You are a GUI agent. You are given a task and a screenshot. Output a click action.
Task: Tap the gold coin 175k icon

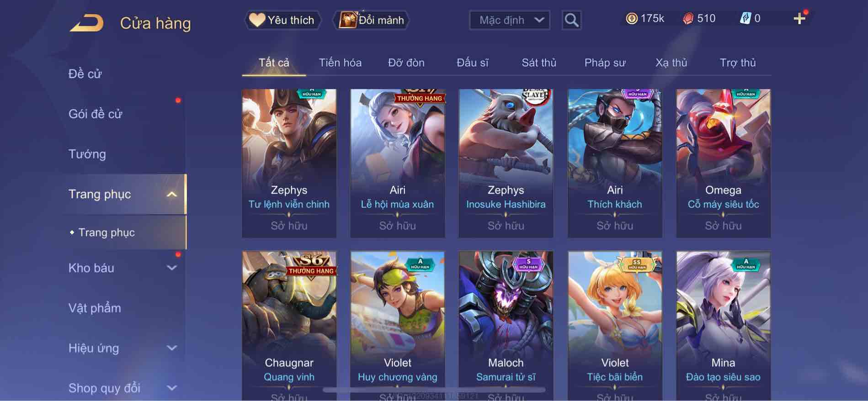(x=632, y=19)
